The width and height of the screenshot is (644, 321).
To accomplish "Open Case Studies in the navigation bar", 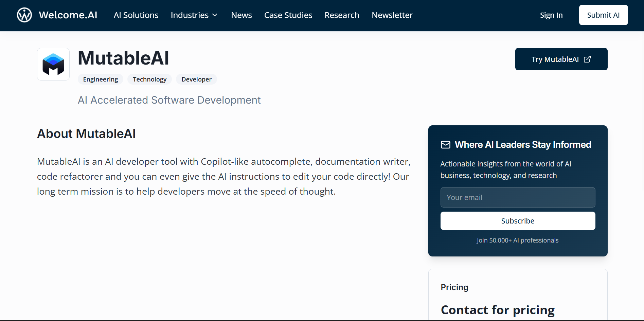I will [x=288, y=15].
